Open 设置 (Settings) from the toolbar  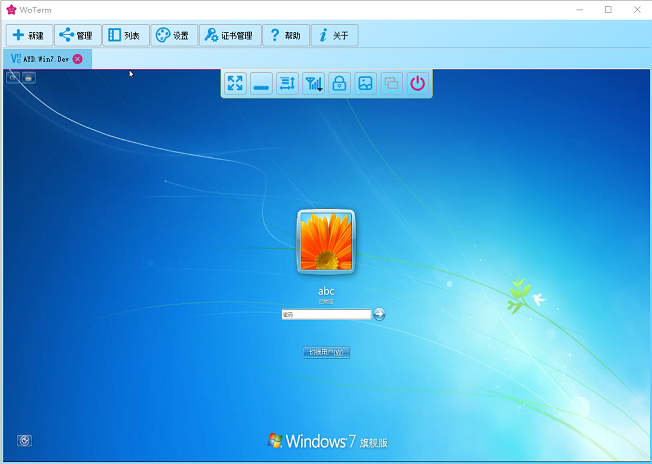(173, 35)
